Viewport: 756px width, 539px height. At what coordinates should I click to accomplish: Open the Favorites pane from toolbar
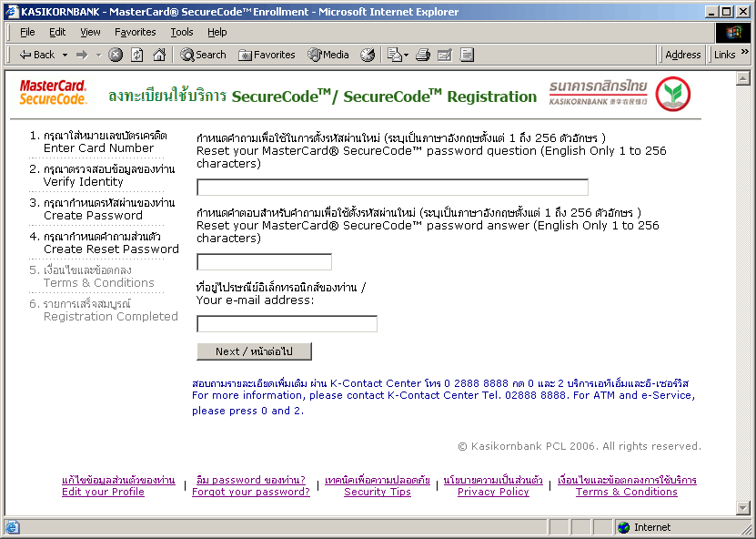click(x=267, y=55)
